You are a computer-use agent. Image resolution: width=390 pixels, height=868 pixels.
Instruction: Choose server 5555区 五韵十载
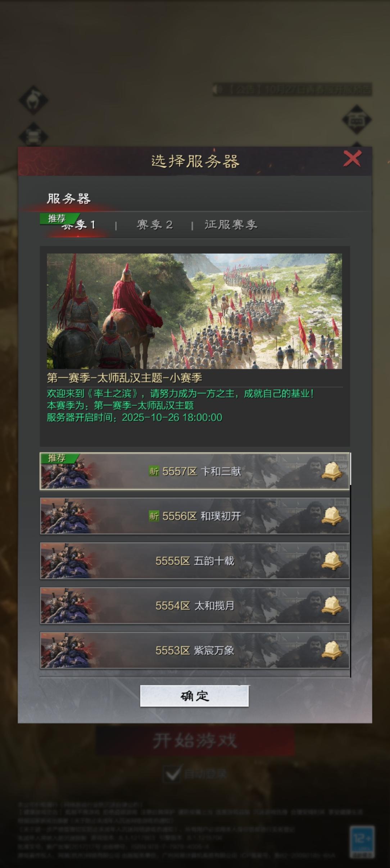195,561
